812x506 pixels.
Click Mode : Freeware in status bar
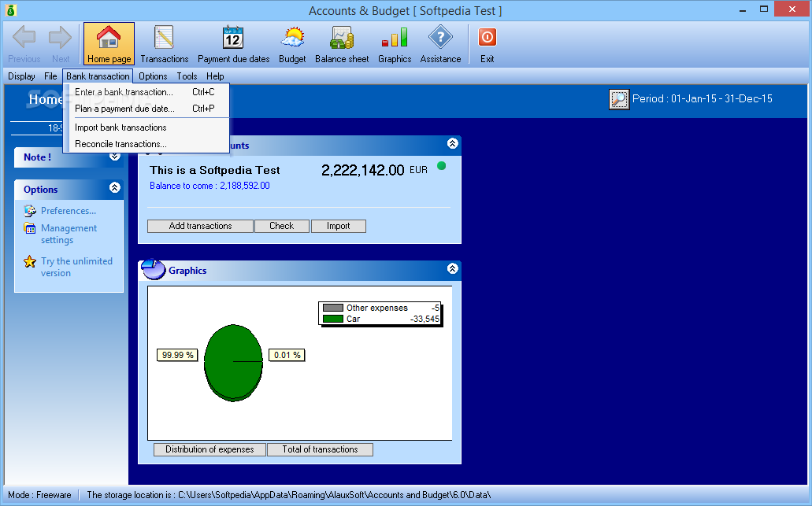coord(39,495)
